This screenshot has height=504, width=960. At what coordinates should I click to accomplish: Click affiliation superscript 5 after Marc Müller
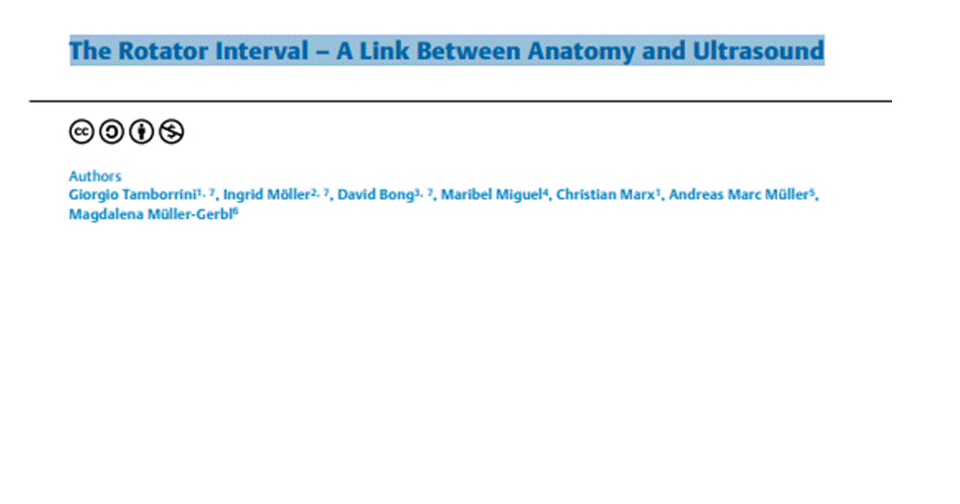coord(812,192)
